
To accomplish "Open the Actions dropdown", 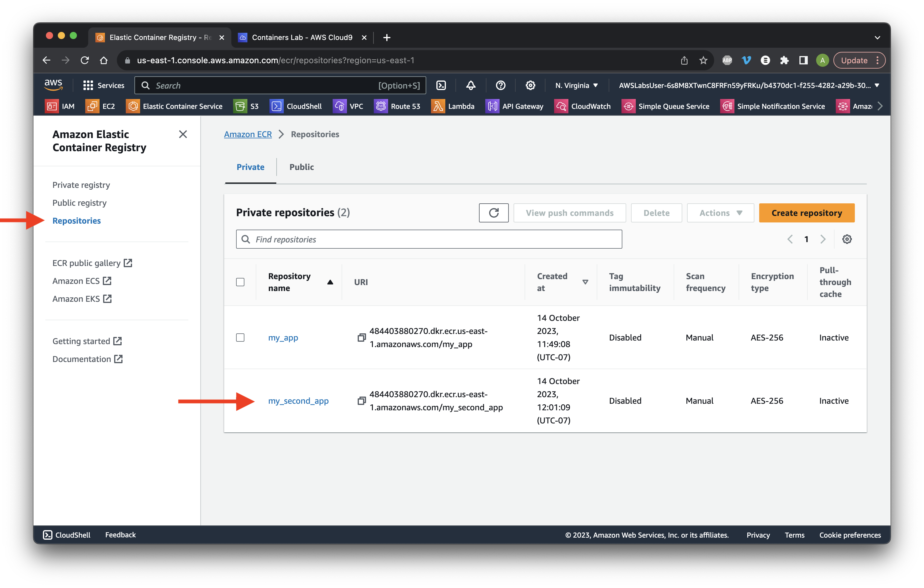I will click(720, 213).
